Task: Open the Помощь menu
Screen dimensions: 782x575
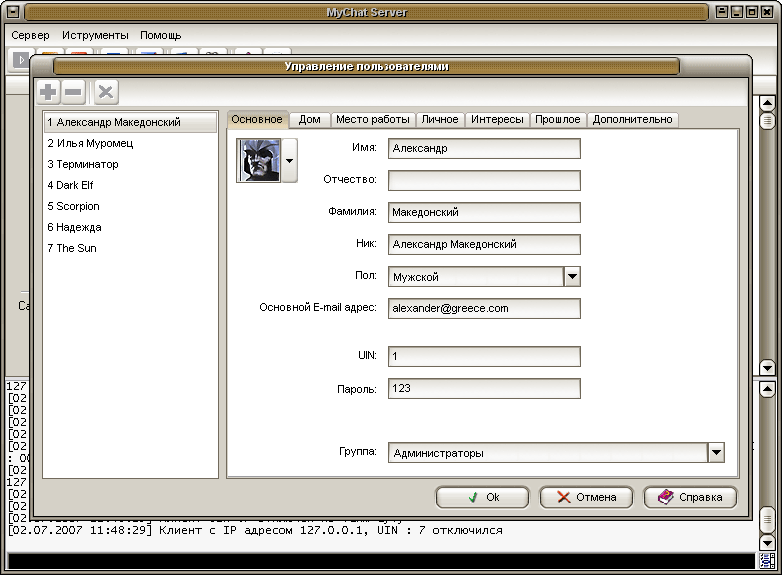Action: point(161,35)
